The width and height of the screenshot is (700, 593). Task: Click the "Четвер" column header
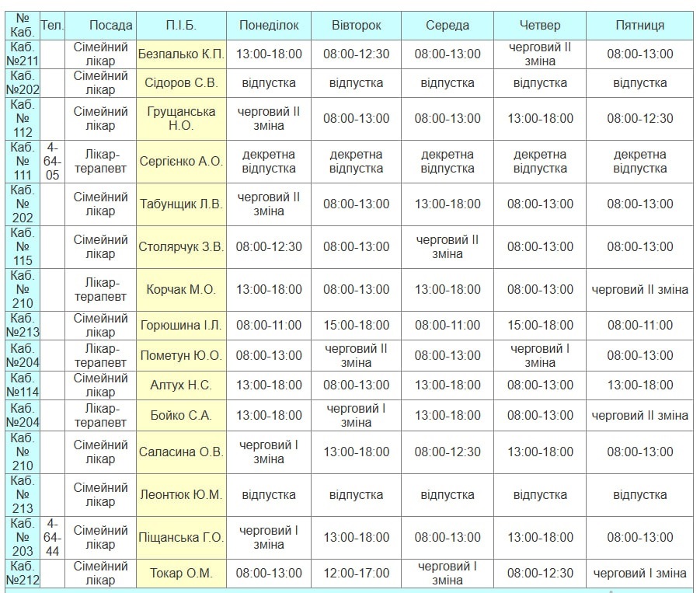pyautogui.click(x=540, y=26)
